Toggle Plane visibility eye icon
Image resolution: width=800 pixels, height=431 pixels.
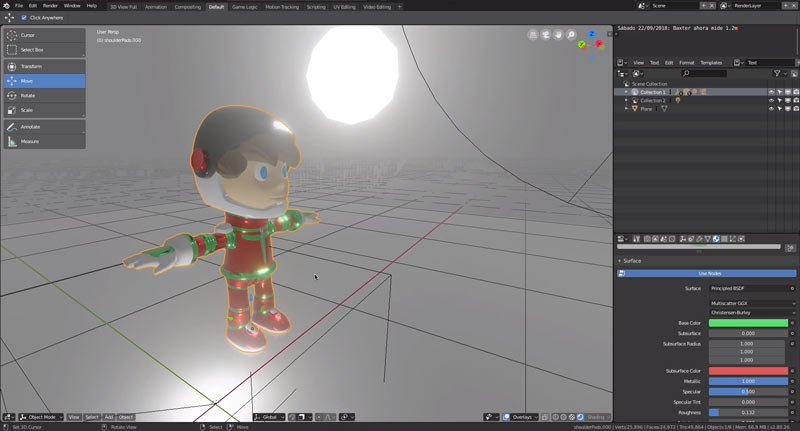point(771,109)
